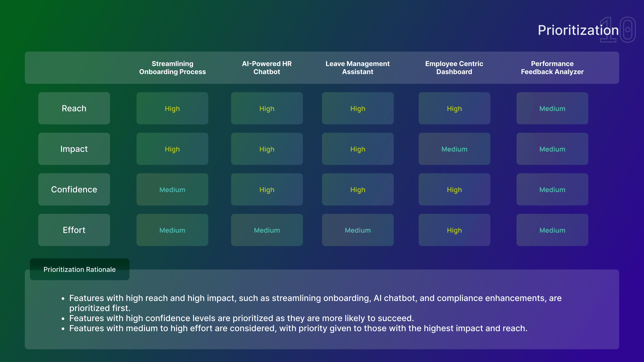Select the Employee Centric Dashboard header
The height and width of the screenshot is (362, 644).
(454, 68)
